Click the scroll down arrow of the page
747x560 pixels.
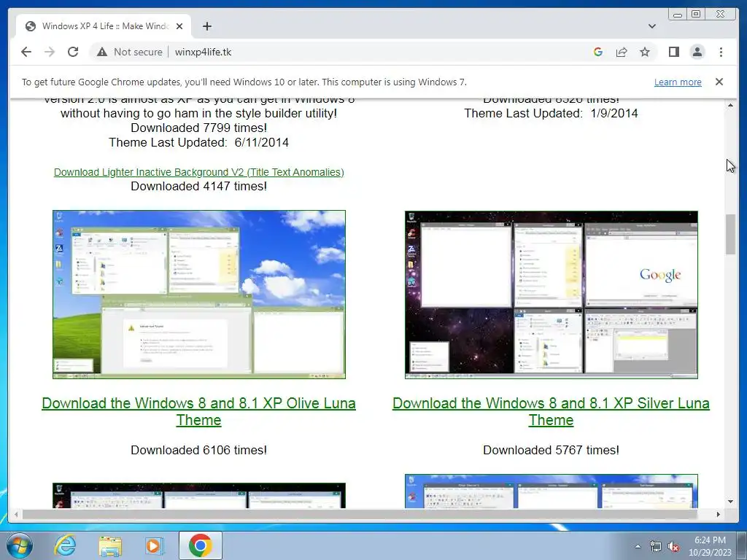pyautogui.click(x=730, y=502)
